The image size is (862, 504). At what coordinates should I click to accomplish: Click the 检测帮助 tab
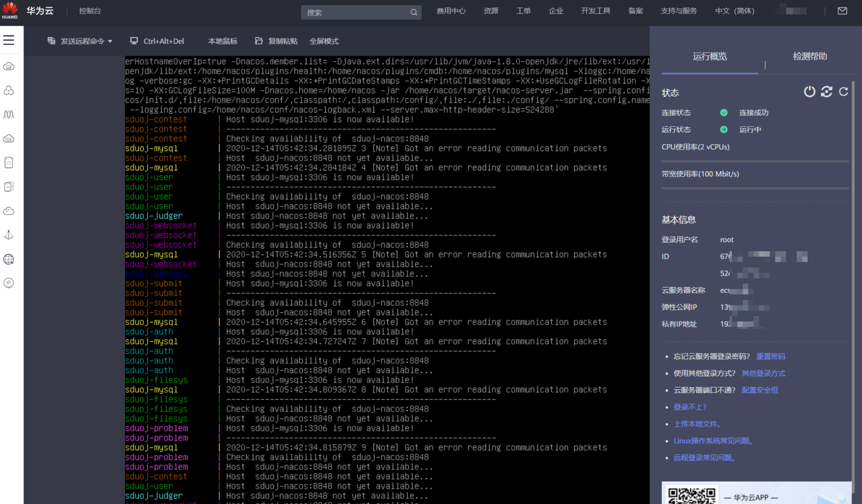coord(809,56)
